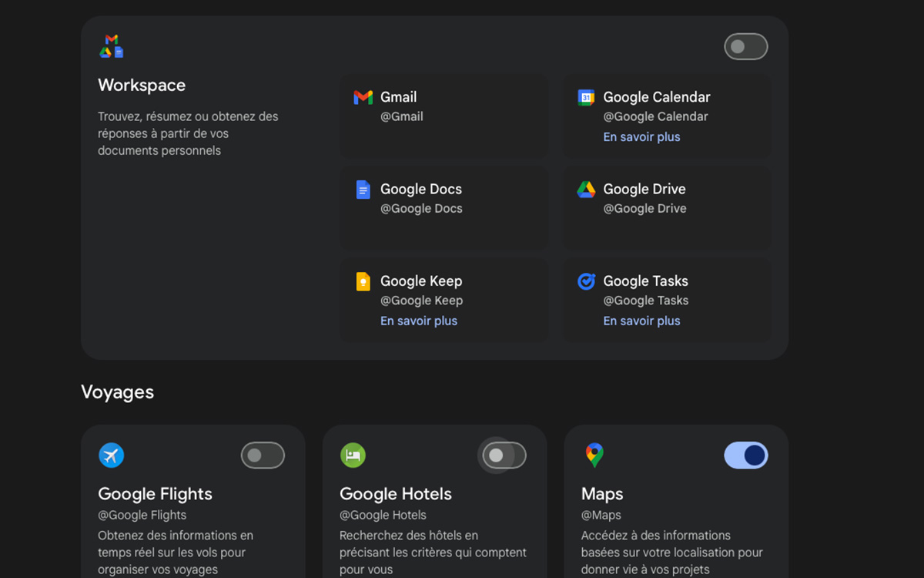Click the Google Flights airplane icon

(112, 455)
